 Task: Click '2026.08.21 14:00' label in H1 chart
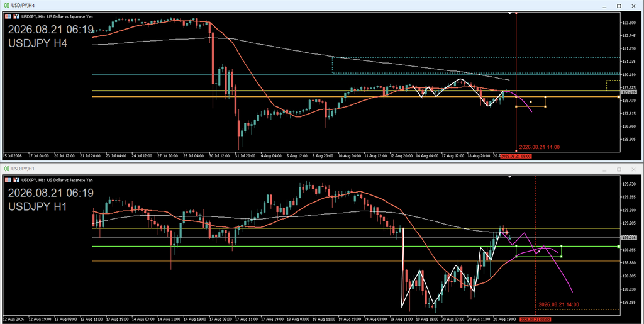[x=558, y=304]
